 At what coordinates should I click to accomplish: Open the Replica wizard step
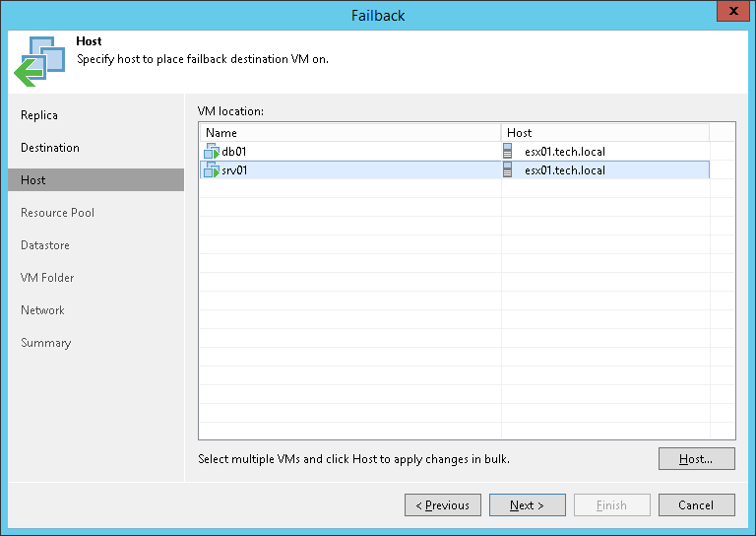[x=39, y=115]
